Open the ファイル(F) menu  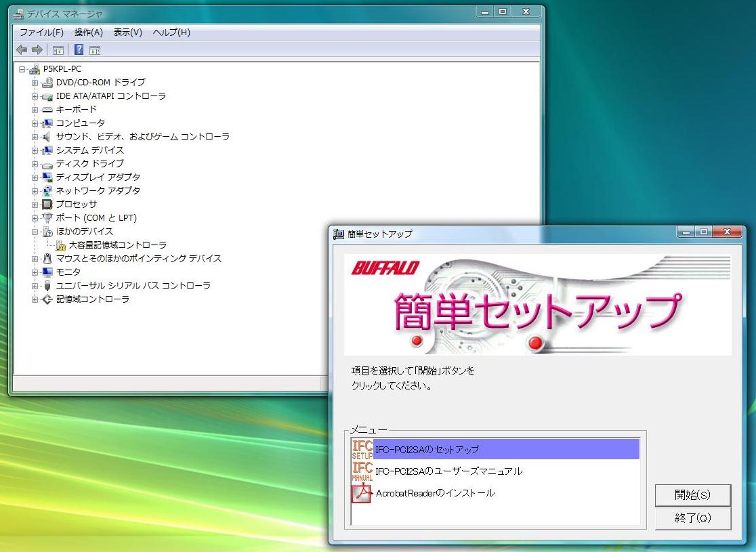(x=41, y=33)
